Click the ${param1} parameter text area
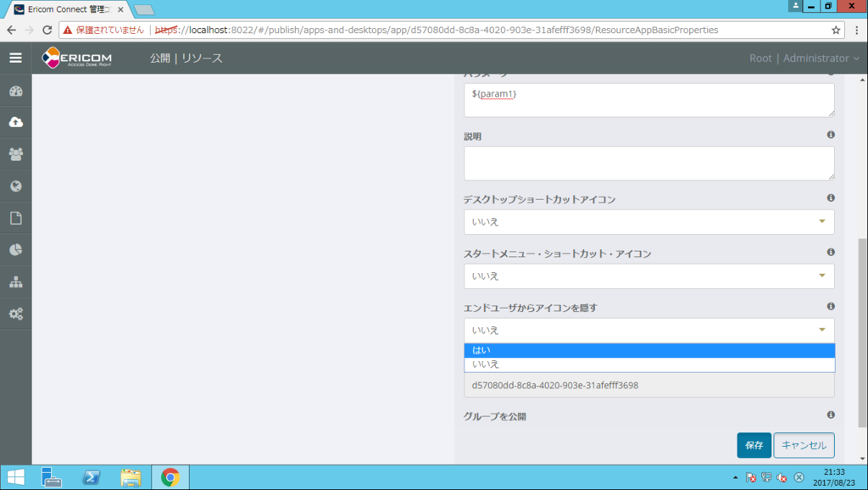 [x=648, y=100]
